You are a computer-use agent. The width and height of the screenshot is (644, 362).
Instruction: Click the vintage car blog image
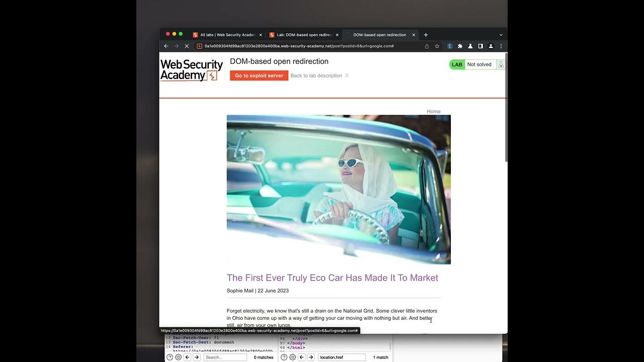(339, 190)
